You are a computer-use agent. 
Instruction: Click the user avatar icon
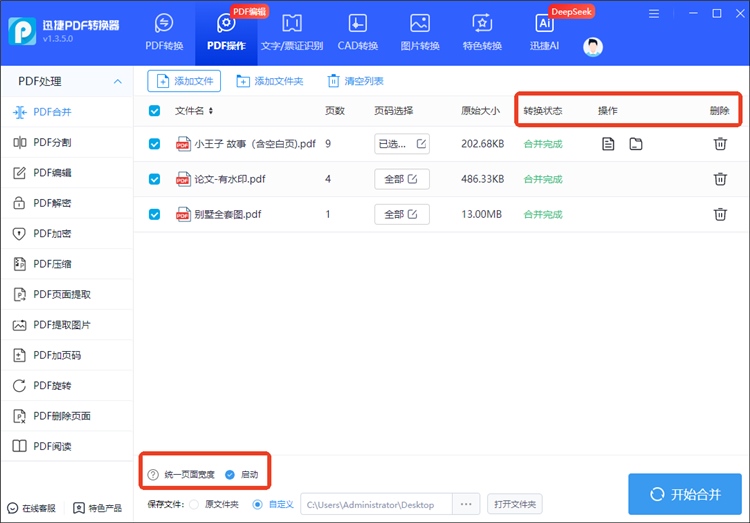593,47
